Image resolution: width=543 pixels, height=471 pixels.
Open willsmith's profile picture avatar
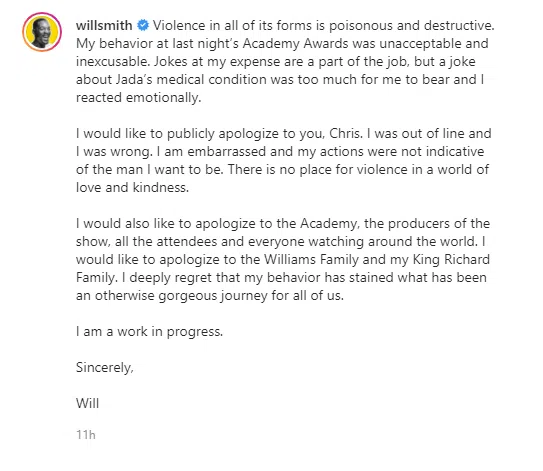[x=42, y=32]
